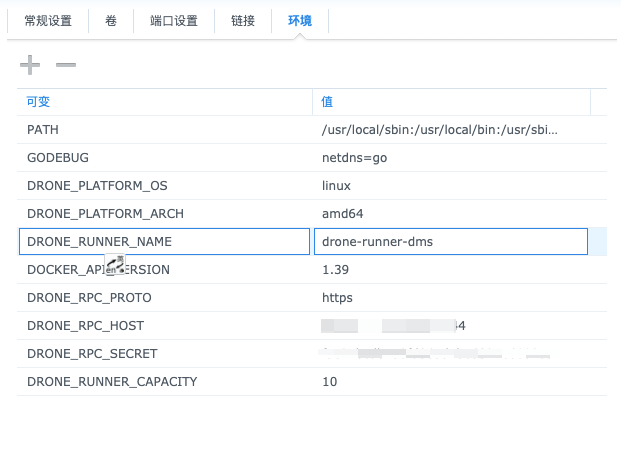Select the DOCKER_API_VERSION variable name

(x=98, y=270)
